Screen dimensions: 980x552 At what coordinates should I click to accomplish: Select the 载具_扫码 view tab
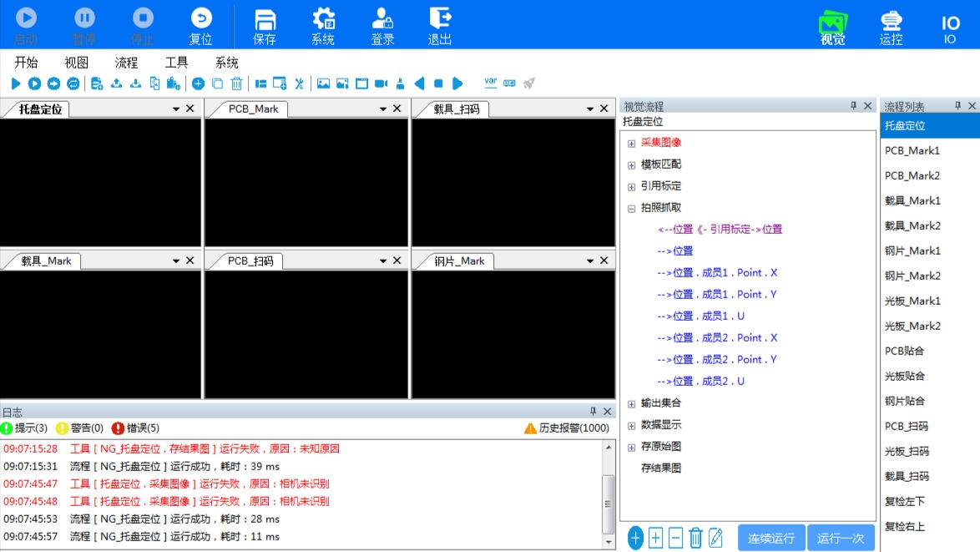457,109
